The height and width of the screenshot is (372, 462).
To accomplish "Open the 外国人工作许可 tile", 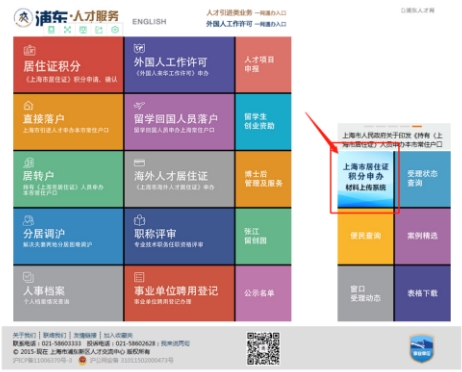I will coord(179,65).
